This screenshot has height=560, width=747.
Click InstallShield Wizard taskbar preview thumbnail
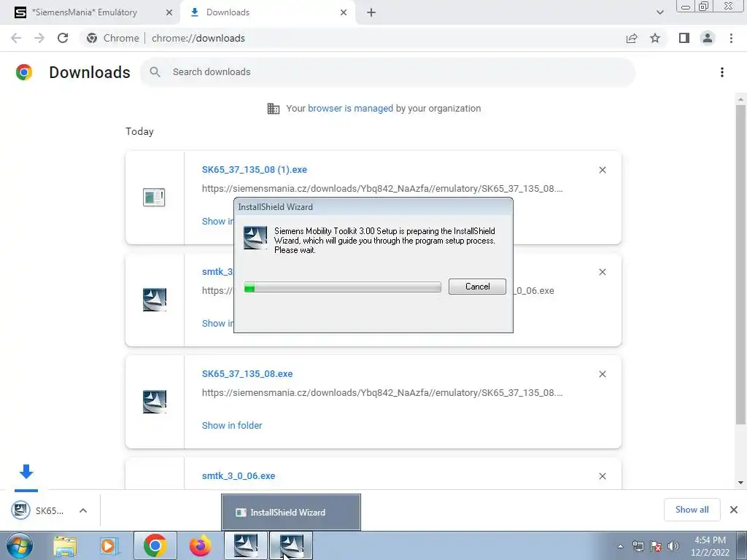coord(290,512)
